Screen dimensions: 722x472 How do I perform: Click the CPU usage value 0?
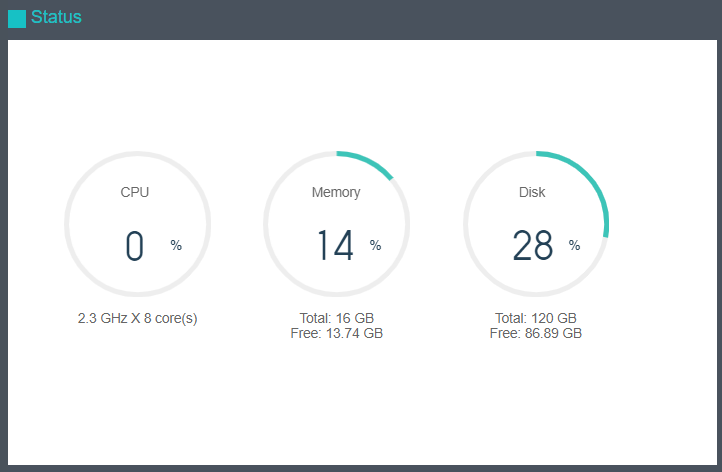[x=135, y=246]
